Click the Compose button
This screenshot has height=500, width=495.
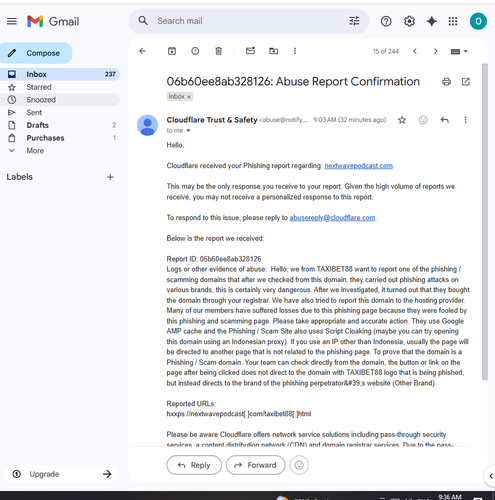tap(36, 53)
